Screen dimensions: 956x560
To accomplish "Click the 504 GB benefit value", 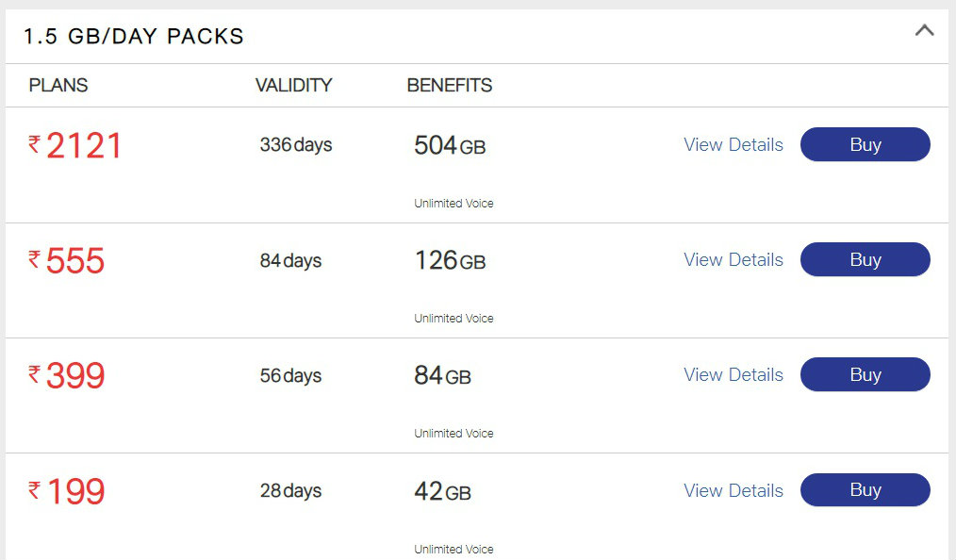I will pos(450,146).
